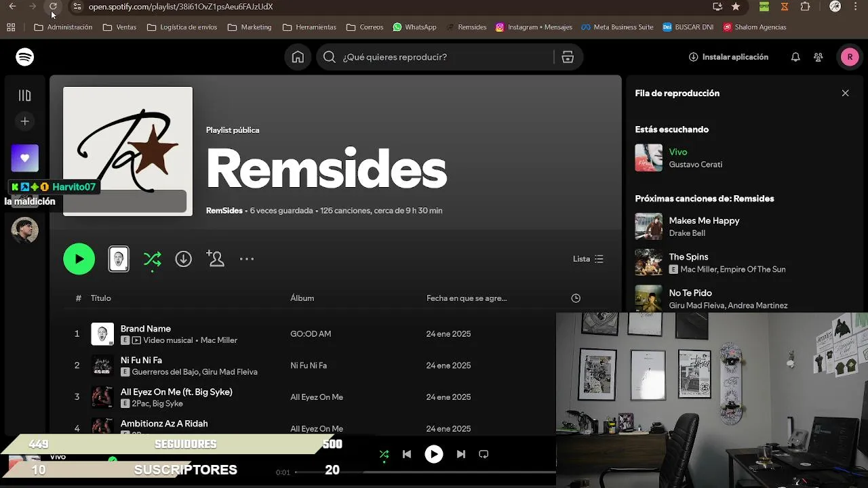The height and width of the screenshot is (488, 868).
Task: Open the friends activity icon
Action: click(x=818, y=57)
